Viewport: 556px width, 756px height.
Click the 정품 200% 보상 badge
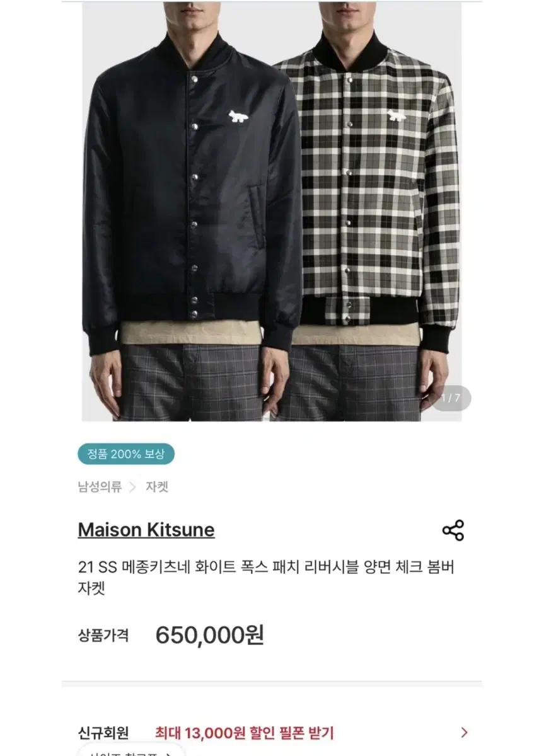click(126, 454)
